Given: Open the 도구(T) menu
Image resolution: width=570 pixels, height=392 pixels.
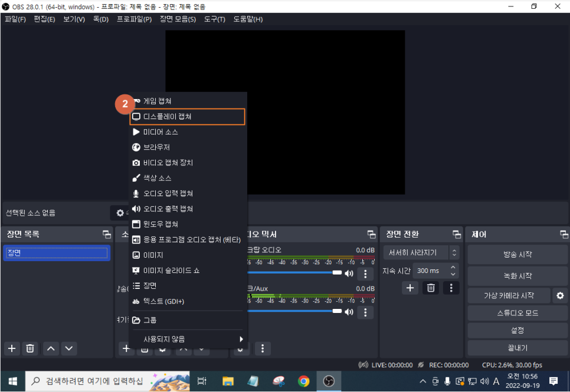Looking at the screenshot, I should point(214,19).
